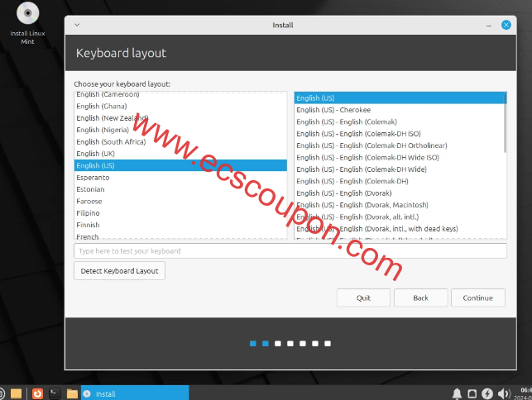The image size is (532, 400).
Task: Choose Dvorak, Macintosh variant
Action: coord(399,205)
